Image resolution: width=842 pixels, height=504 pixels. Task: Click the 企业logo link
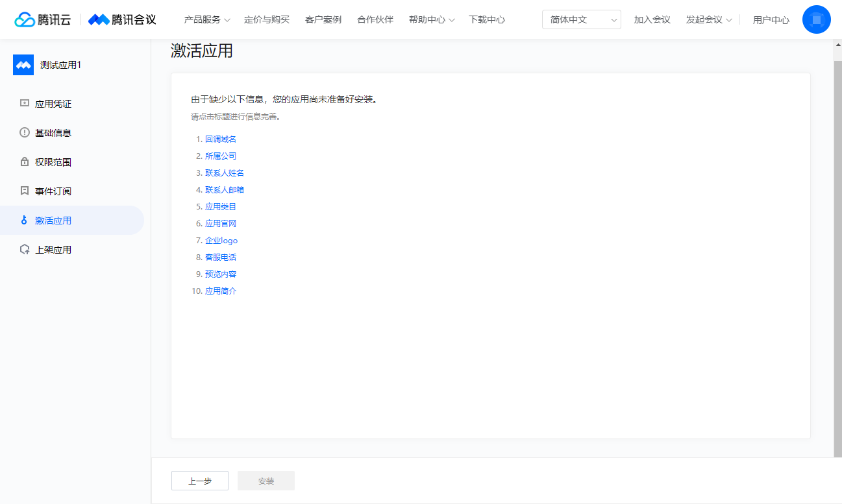click(x=221, y=240)
